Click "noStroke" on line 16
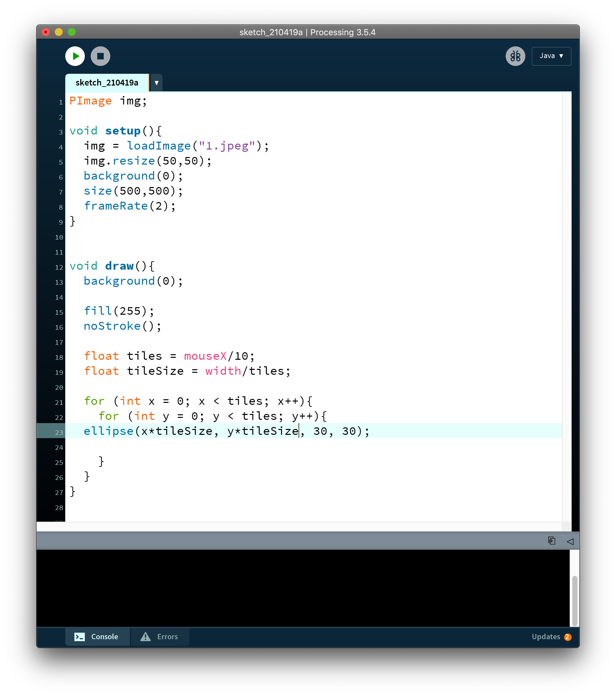This screenshot has width=616, height=696. click(112, 326)
